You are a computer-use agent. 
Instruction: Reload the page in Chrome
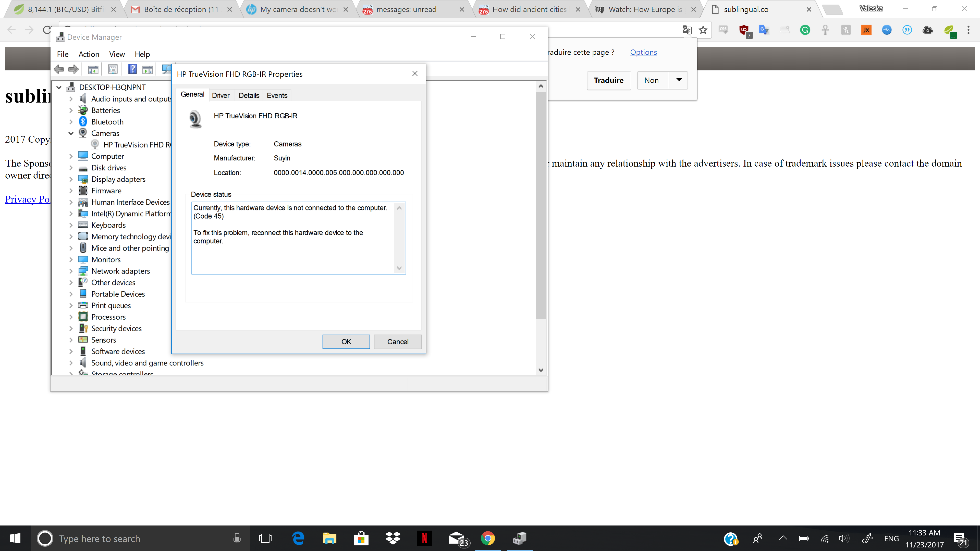click(47, 30)
